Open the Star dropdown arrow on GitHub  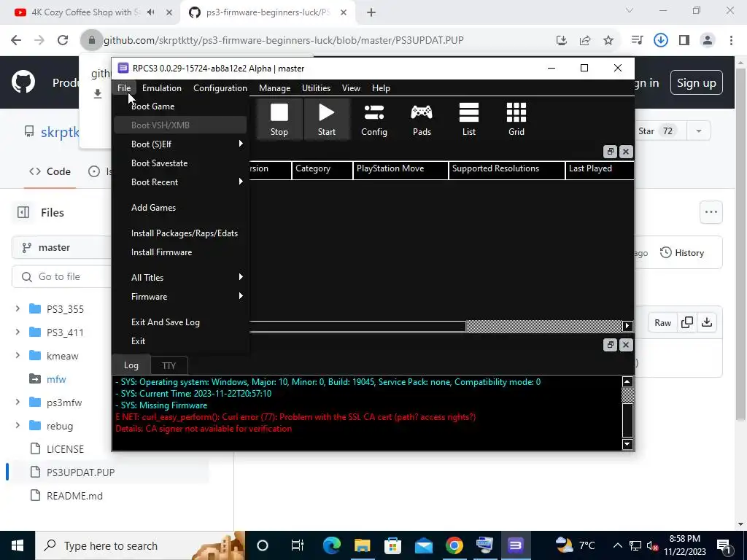[x=699, y=131]
